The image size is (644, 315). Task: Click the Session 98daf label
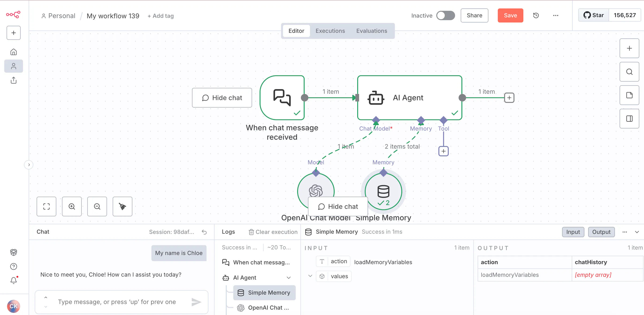click(x=172, y=232)
